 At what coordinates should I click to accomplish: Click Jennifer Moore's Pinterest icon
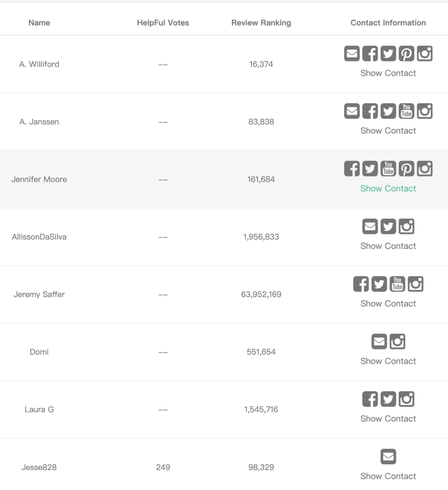[407, 169]
